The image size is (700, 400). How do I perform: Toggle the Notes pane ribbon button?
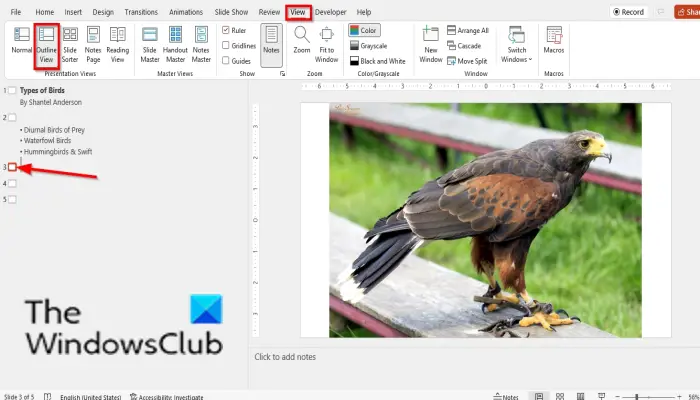click(x=271, y=45)
